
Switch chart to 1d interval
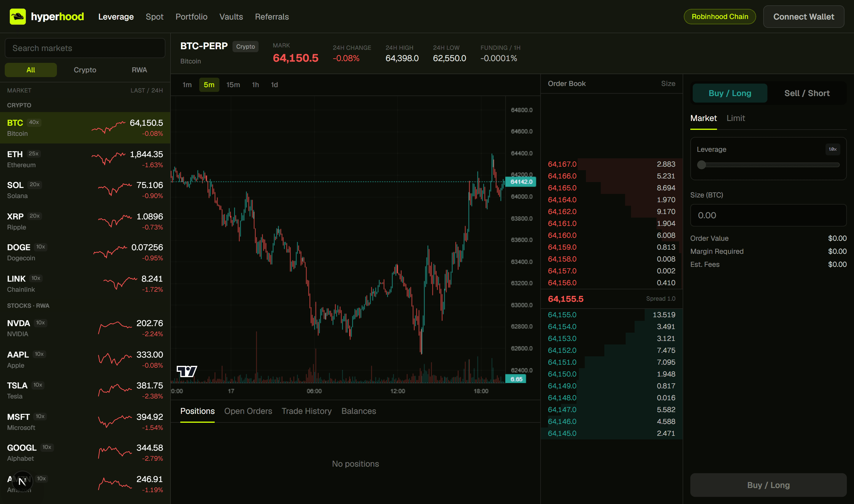pyautogui.click(x=275, y=84)
